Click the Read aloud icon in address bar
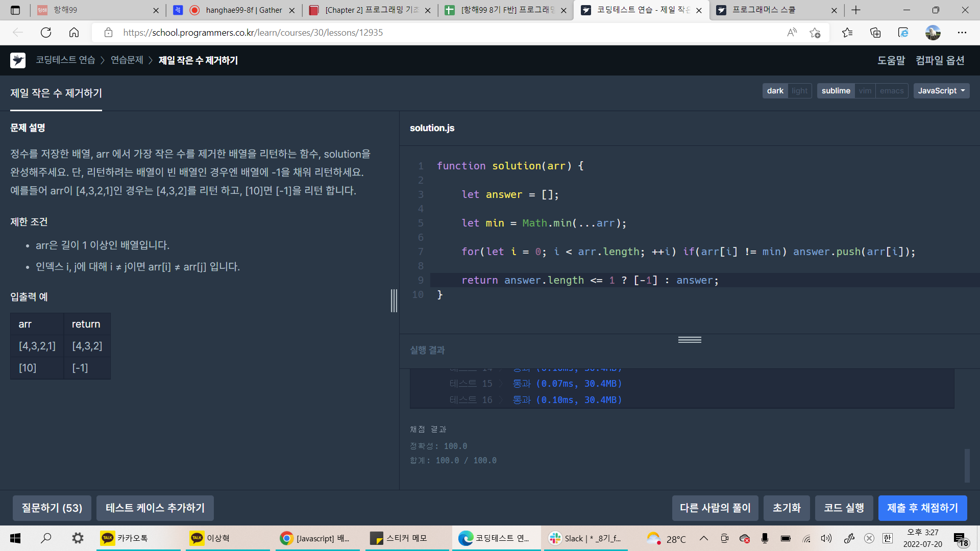 click(792, 33)
